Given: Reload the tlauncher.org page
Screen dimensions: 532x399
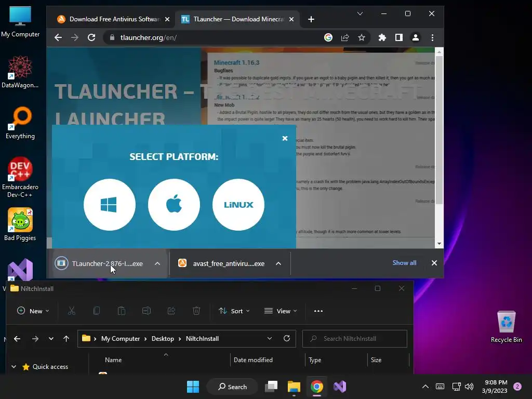Looking at the screenshot, I should click(91, 37).
